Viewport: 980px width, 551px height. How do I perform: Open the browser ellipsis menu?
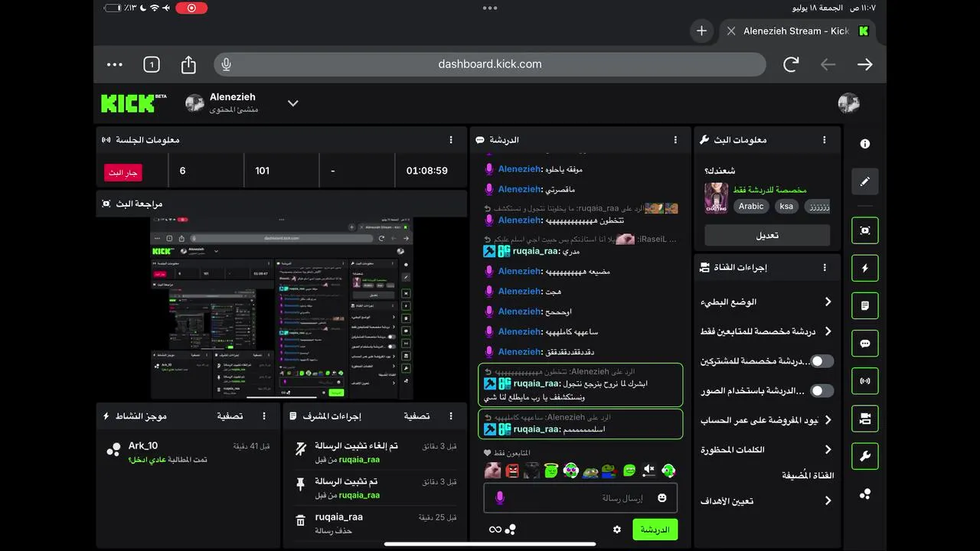coord(115,64)
